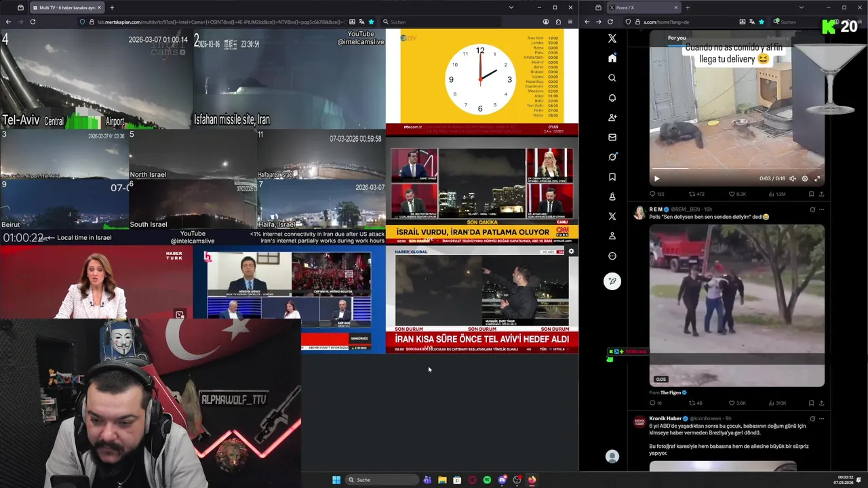
Task: Bookmark the cat video post
Action: click(x=811, y=194)
